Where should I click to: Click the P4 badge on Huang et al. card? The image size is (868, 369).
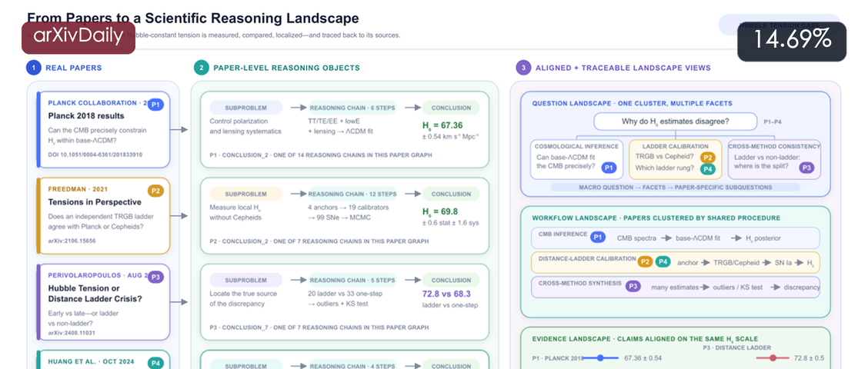click(x=156, y=363)
